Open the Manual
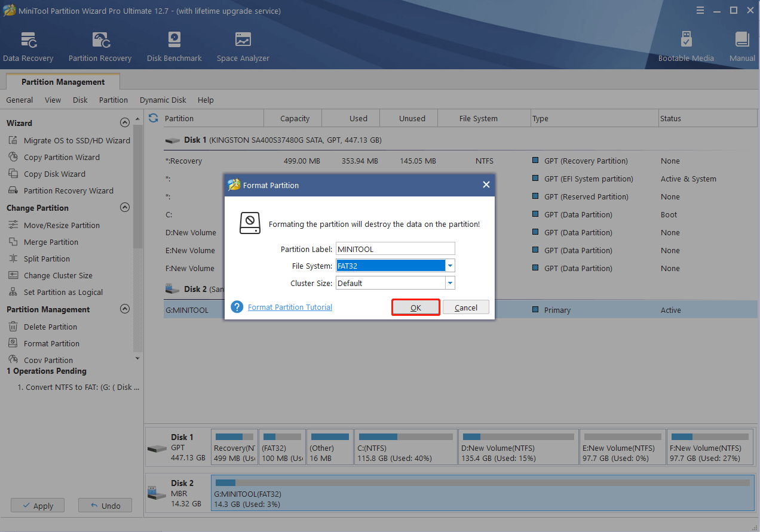 [x=742, y=47]
